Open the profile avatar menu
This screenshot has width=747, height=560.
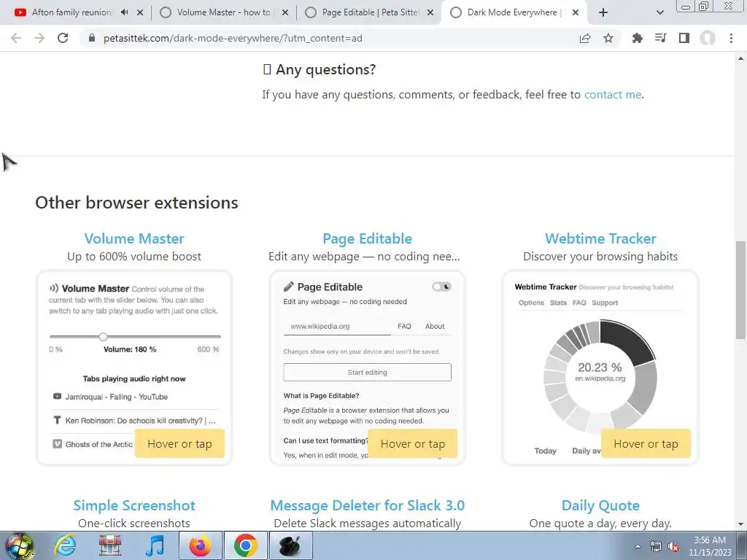(708, 38)
